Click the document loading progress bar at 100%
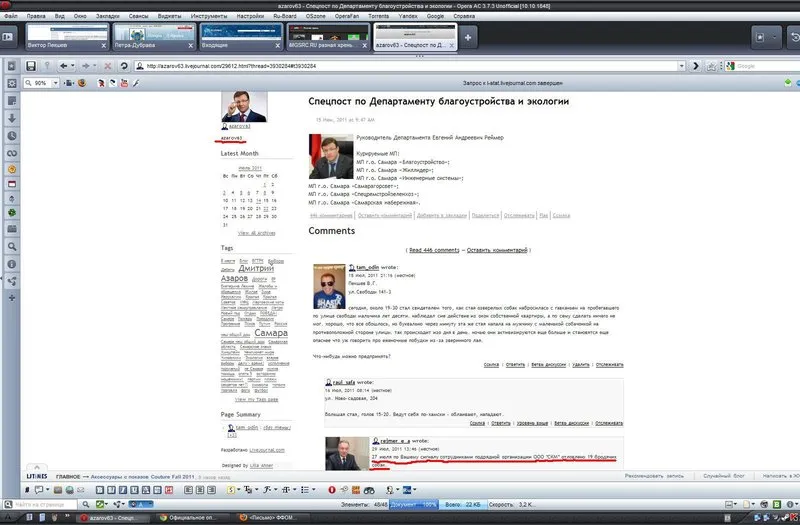 414,505
